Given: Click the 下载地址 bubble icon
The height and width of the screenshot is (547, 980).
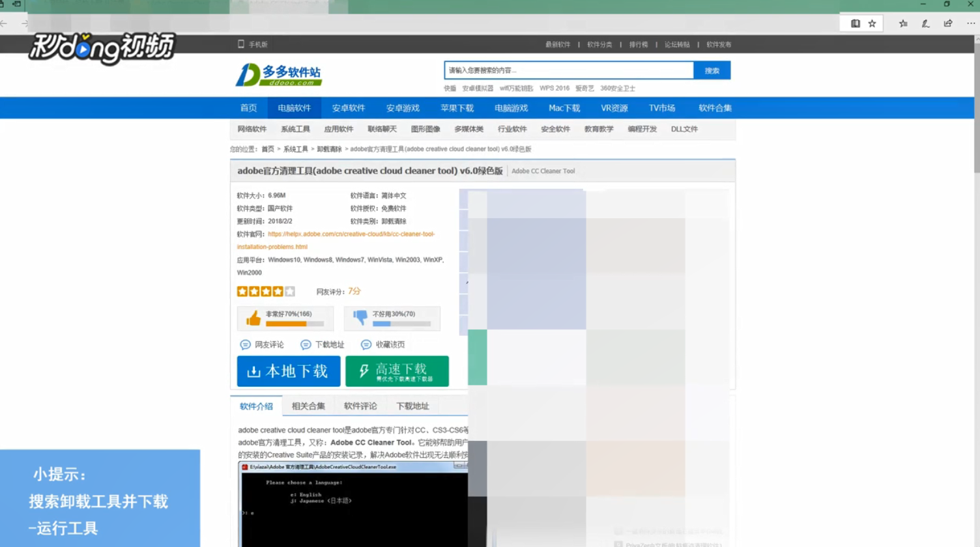Looking at the screenshot, I should click(x=306, y=344).
